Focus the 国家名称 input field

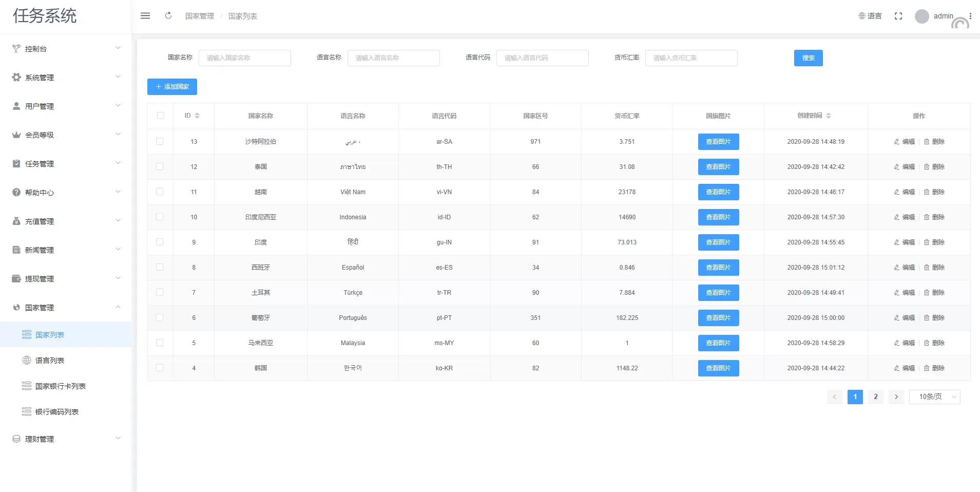[244, 58]
